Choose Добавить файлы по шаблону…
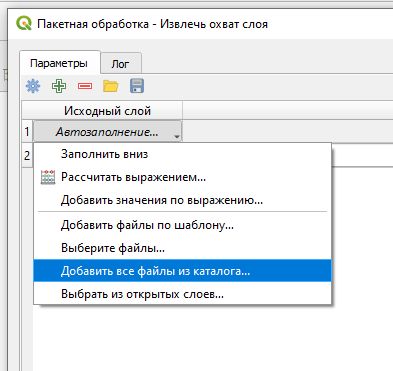 (x=182, y=225)
